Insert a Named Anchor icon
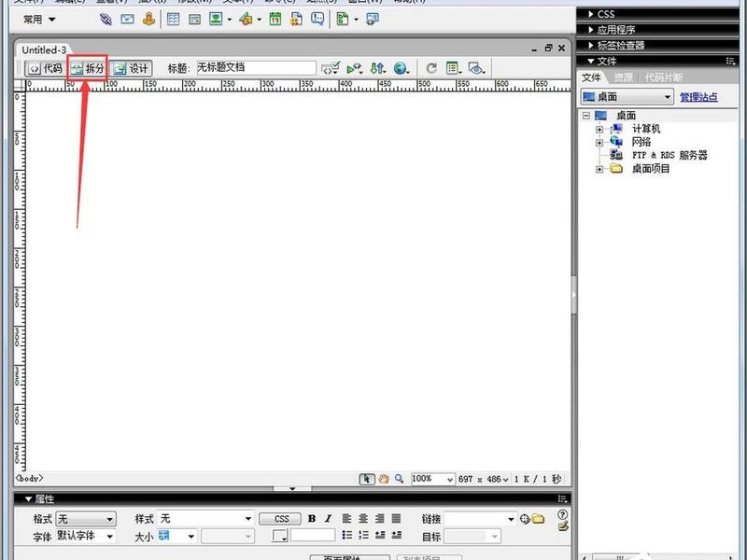 [x=149, y=19]
